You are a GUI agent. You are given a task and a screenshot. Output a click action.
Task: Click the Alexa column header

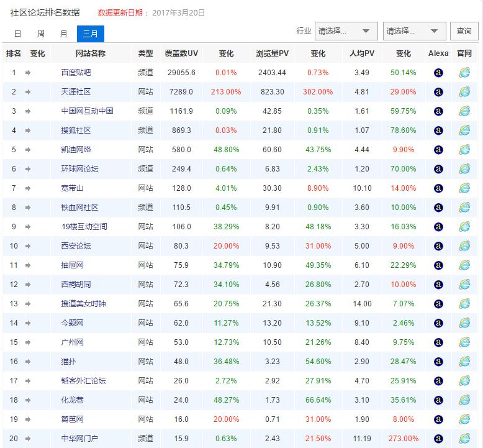[438, 53]
